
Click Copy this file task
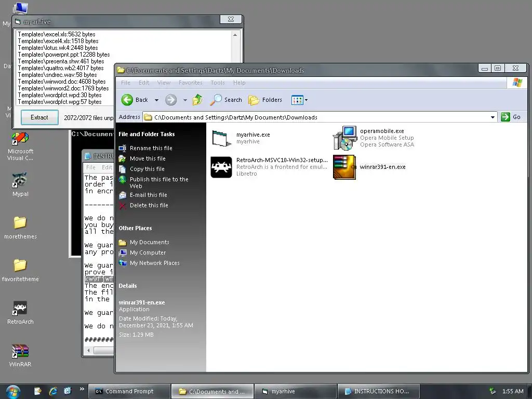(147, 169)
